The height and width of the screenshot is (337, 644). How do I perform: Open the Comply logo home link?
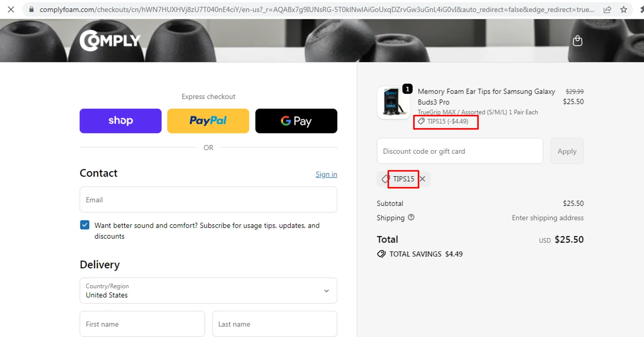pyautogui.click(x=110, y=41)
